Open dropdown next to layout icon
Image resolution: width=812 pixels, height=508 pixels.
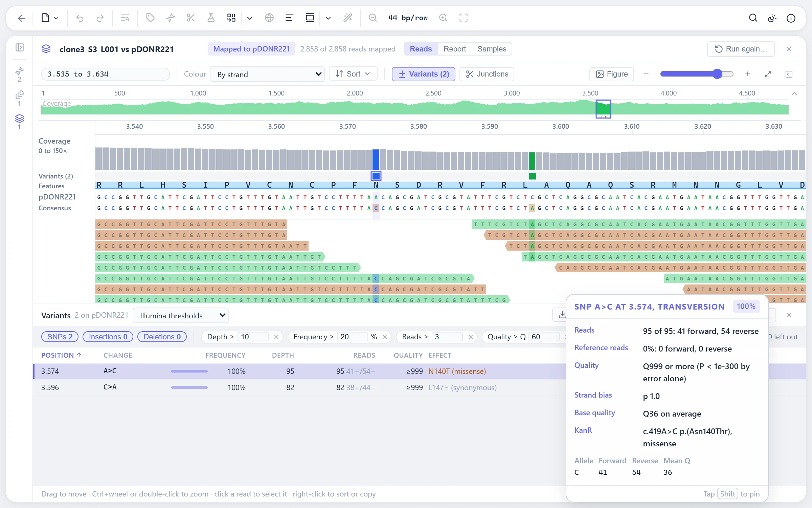[328, 18]
